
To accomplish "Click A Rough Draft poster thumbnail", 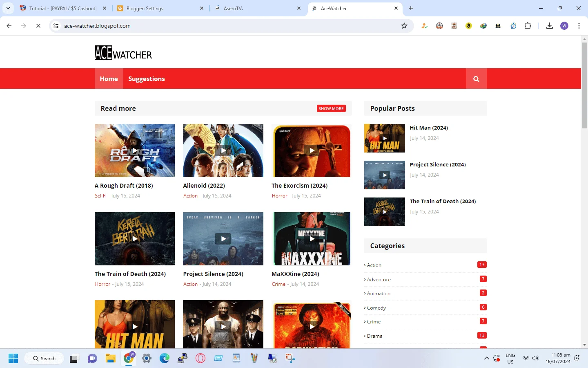I will coord(135,150).
